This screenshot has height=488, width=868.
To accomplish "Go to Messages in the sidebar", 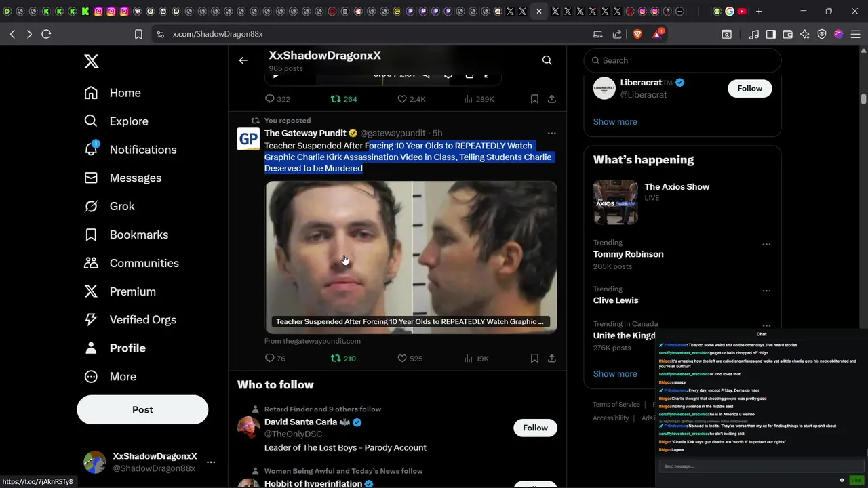I will [123, 178].
